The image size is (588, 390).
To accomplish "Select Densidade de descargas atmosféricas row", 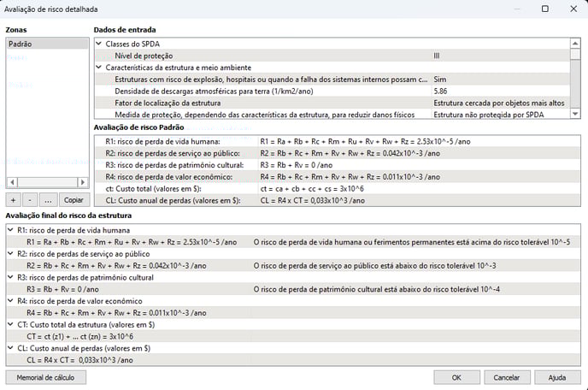I will pyautogui.click(x=332, y=91).
